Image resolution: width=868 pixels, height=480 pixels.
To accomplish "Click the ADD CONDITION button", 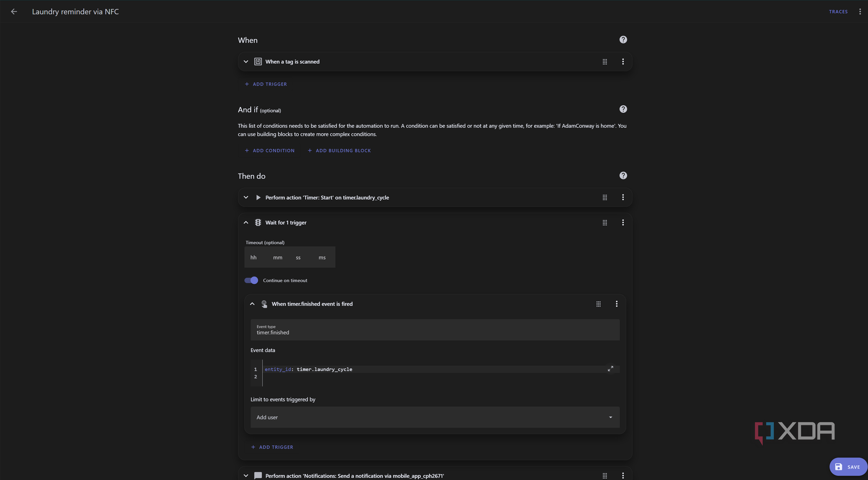I will pos(269,150).
